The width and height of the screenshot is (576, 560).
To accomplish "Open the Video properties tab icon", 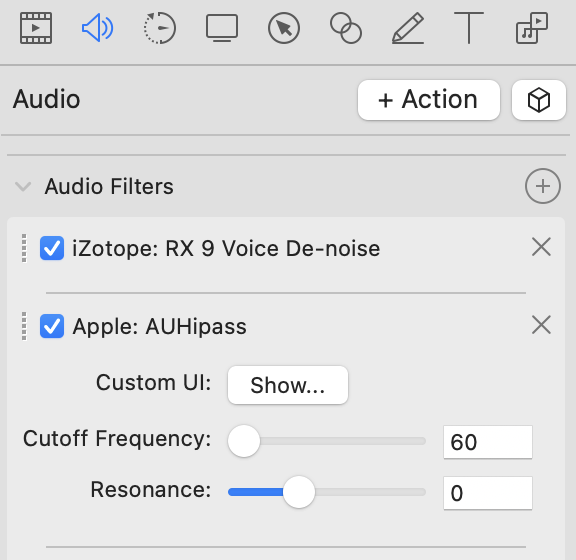I will tap(36, 28).
